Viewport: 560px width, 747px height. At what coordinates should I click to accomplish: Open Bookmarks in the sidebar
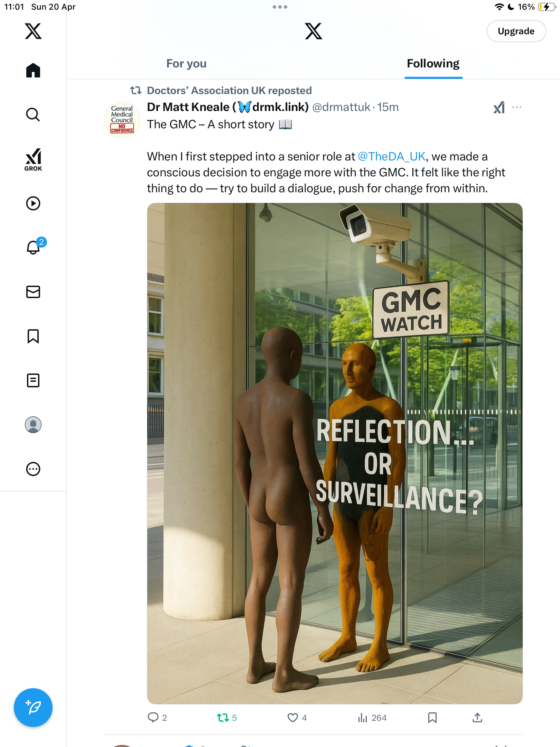[x=33, y=336]
